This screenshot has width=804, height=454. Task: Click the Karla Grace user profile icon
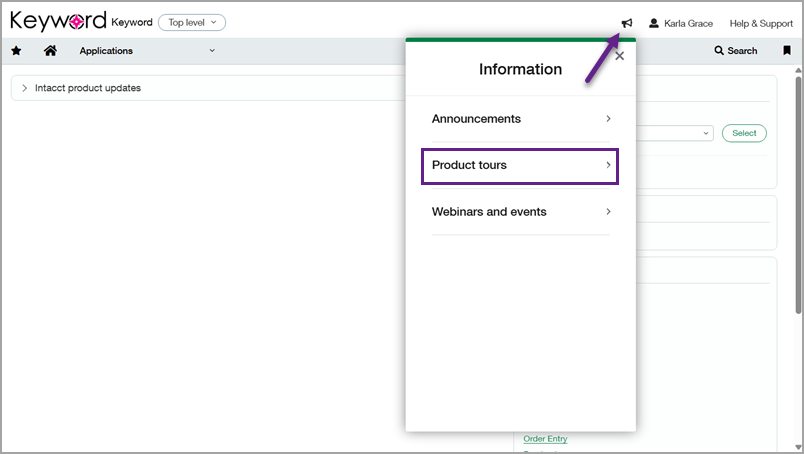[x=654, y=23]
